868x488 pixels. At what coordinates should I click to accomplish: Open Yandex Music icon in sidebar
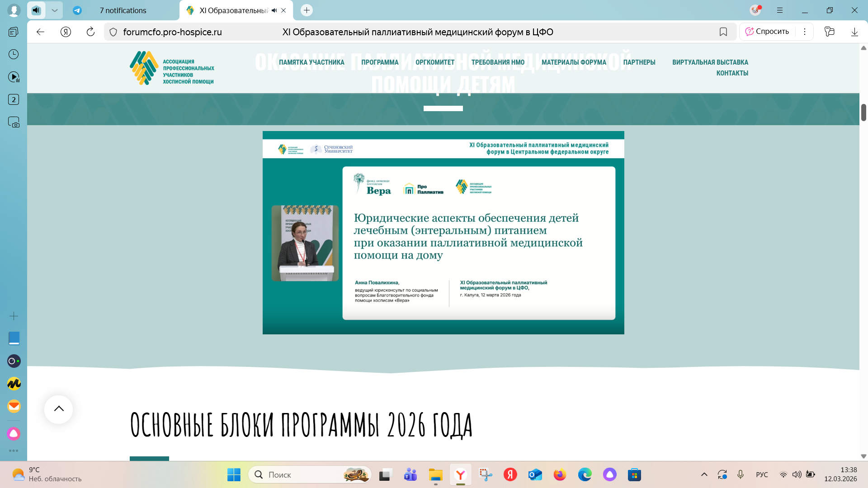pyautogui.click(x=14, y=384)
